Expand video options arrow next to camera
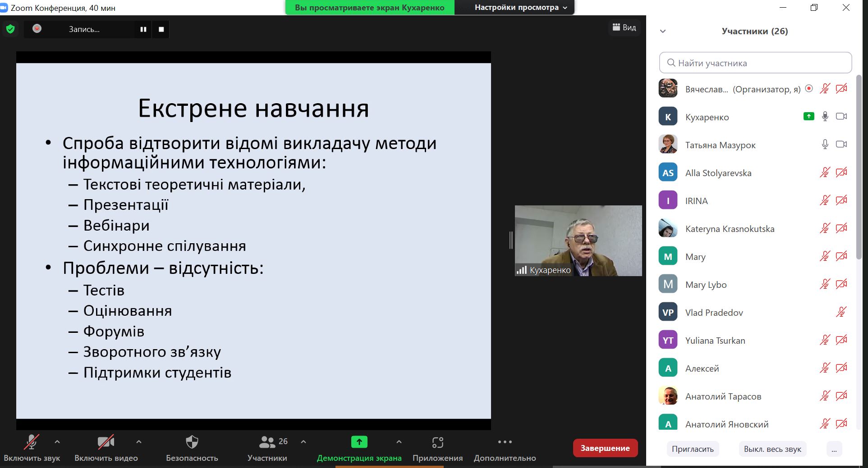Viewport: 868px width, 468px height. pyautogui.click(x=139, y=442)
